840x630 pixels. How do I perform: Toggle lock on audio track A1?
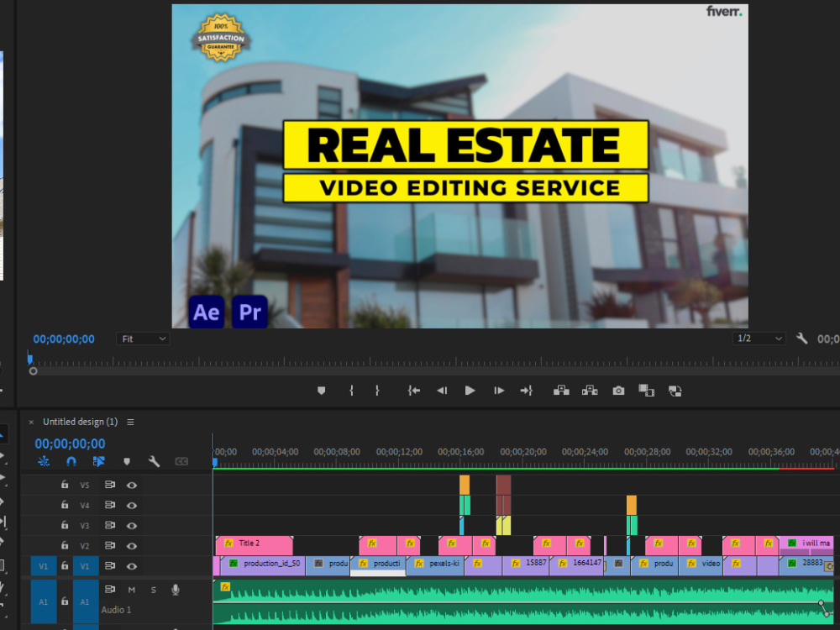coord(65,601)
